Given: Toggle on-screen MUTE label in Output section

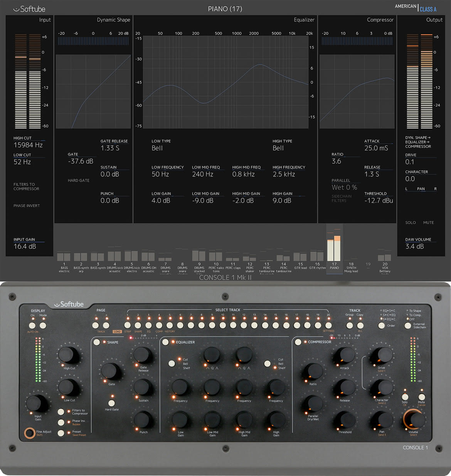Looking at the screenshot, I should [428, 223].
